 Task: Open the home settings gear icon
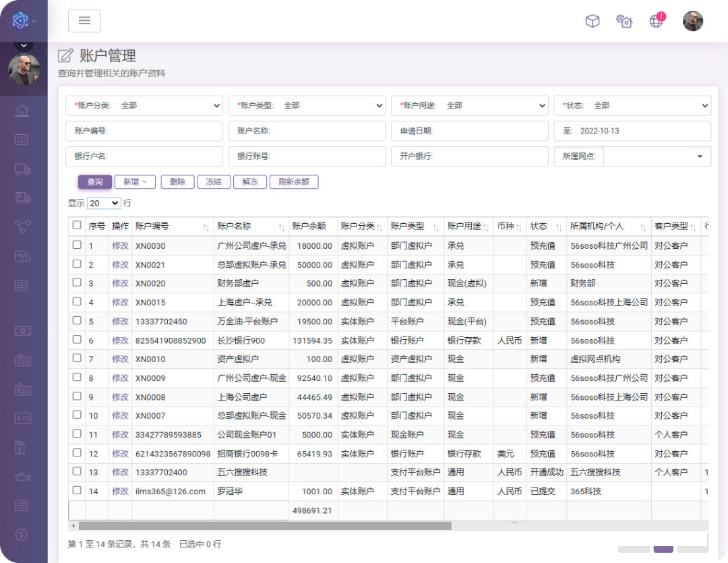[624, 21]
